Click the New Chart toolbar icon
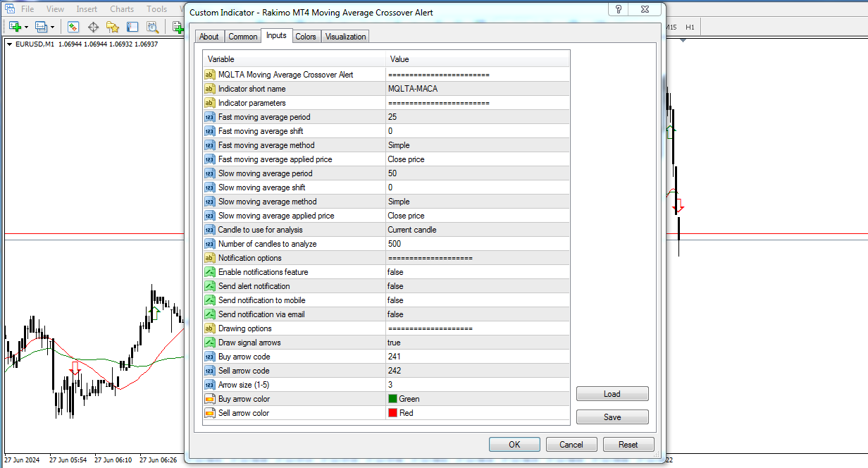Viewport: 868px width, 468px height. pos(15,27)
